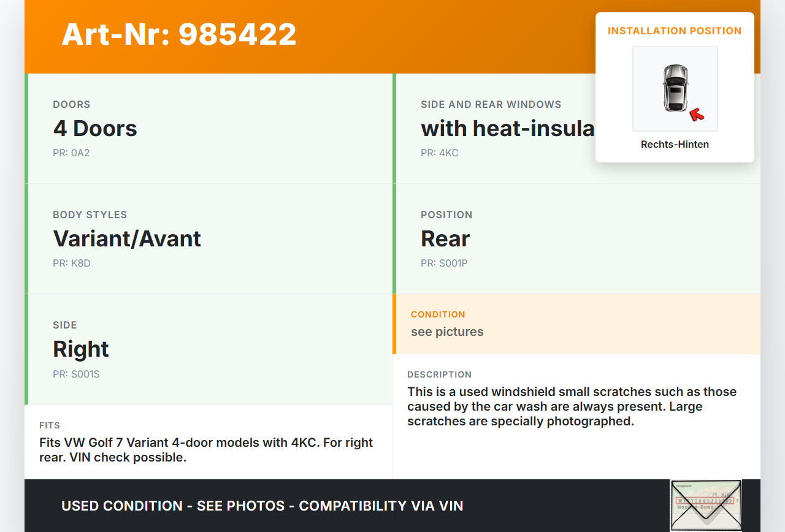This screenshot has width=785, height=532.
Task: Click the Variant/Avant body style value
Action: [127, 239]
